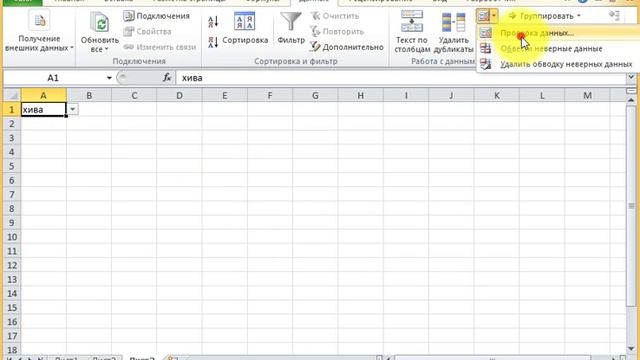Click the vertical split box above scrollbar
The height and width of the screenshot is (360, 640).
click(x=631, y=91)
